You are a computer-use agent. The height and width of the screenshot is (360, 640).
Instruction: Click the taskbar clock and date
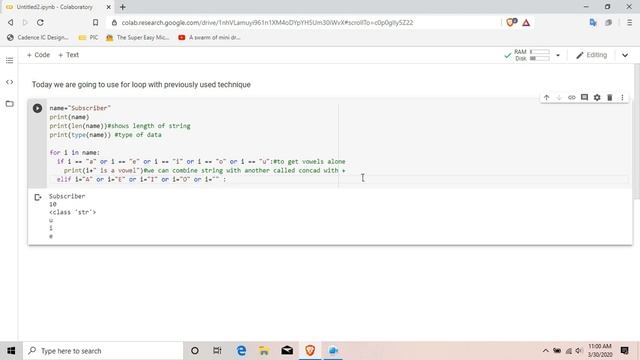point(600,351)
